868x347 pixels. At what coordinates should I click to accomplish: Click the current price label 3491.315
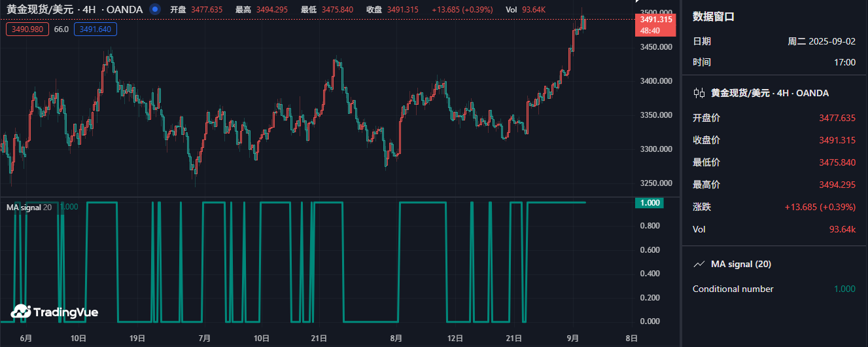pyautogui.click(x=654, y=20)
